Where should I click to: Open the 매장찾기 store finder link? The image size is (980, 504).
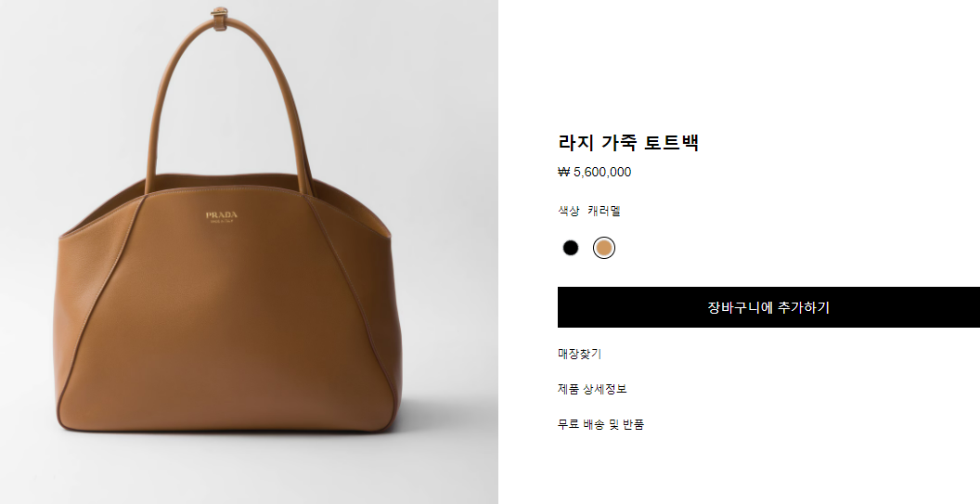click(579, 354)
